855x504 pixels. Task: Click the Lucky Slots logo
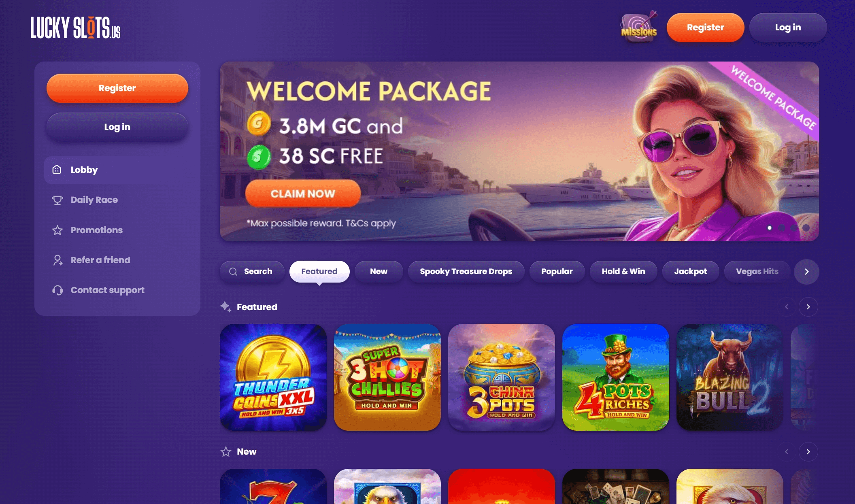pos(76,28)
